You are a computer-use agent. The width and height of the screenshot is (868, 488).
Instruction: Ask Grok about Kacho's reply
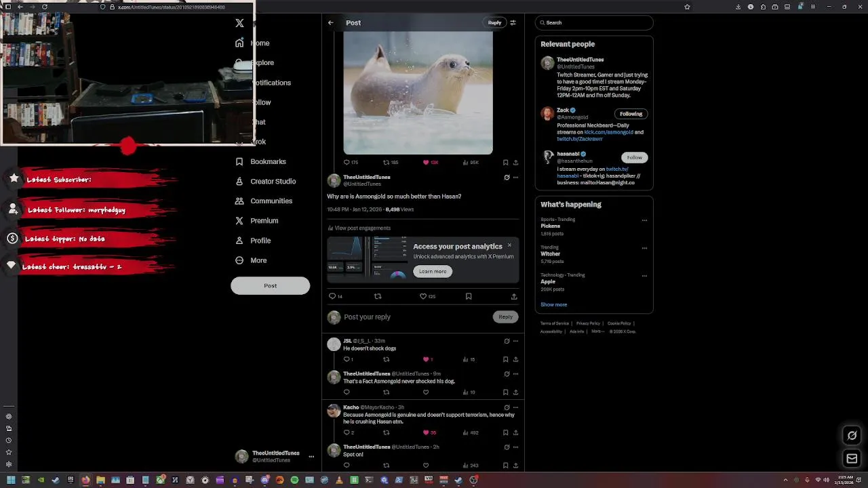tap(507, 407)
